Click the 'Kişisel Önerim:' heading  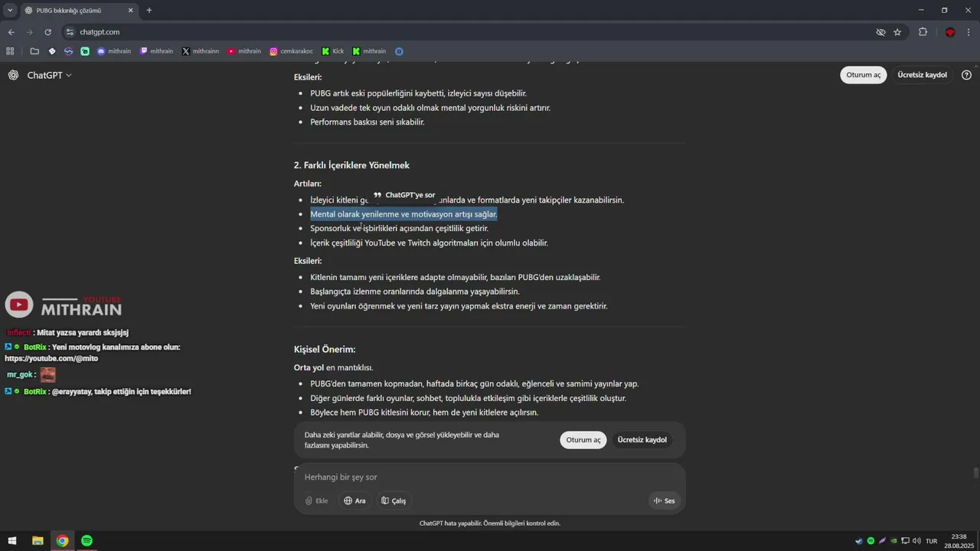coord(325,349)
